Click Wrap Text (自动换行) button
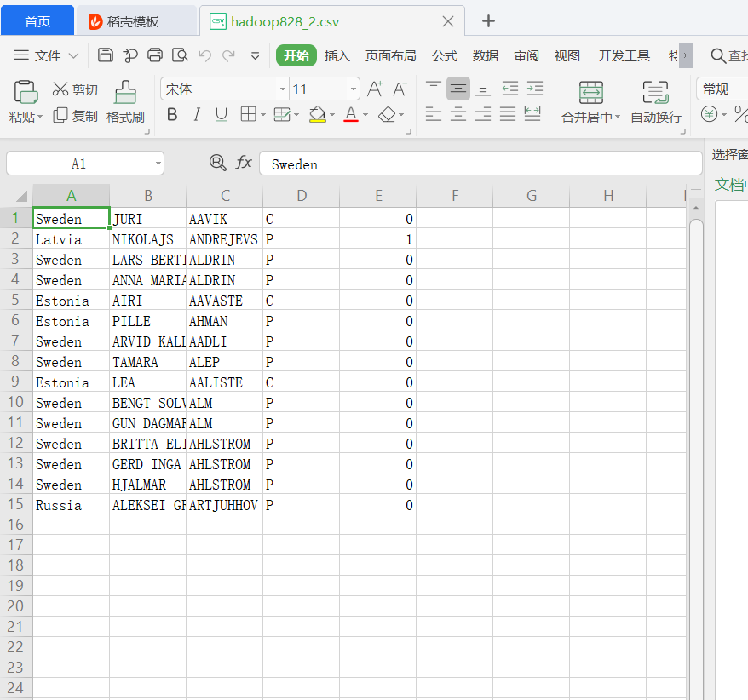Viewport: 748px width, 700px height. [656, 101]
